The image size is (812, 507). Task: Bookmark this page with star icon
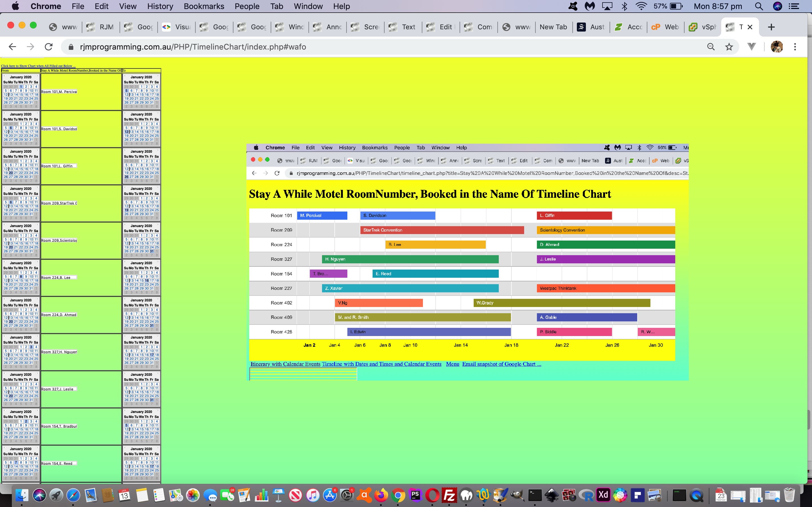pyautogui.click(x=729, y=47)
